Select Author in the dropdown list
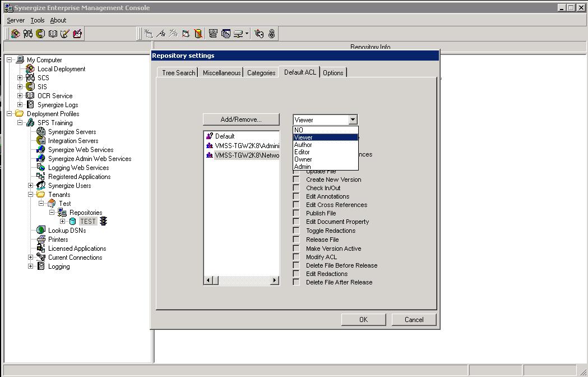 click(326, 145)
